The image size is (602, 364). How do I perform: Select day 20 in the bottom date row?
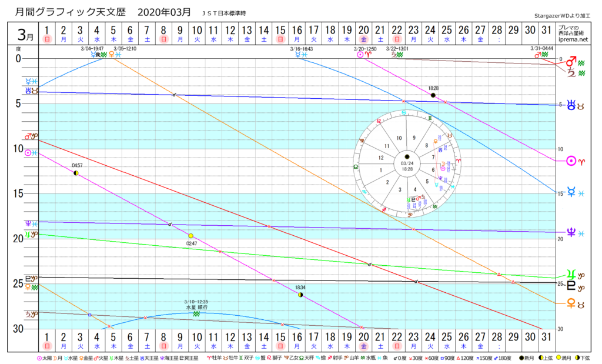click(x=364, y=340)
